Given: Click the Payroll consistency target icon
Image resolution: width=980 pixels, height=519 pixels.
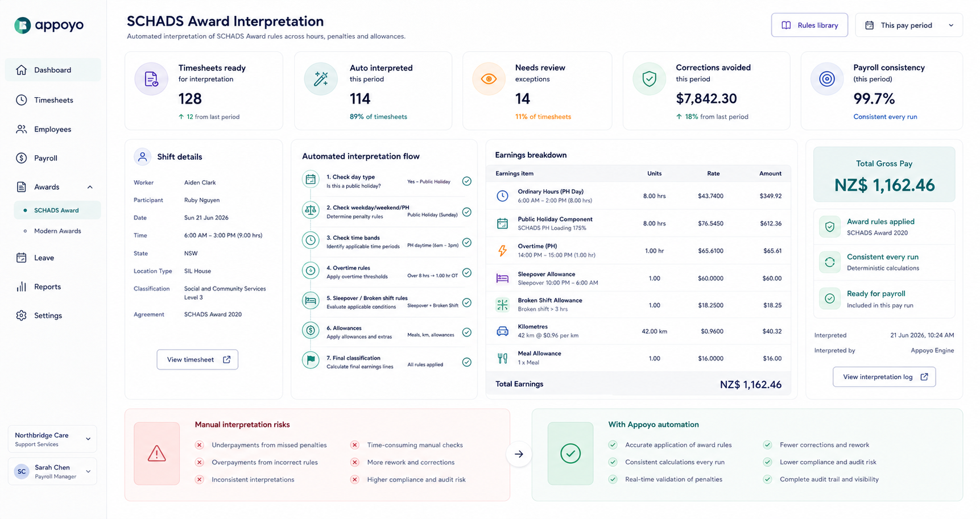Looking at the screenshot, I should pos(827,79).
